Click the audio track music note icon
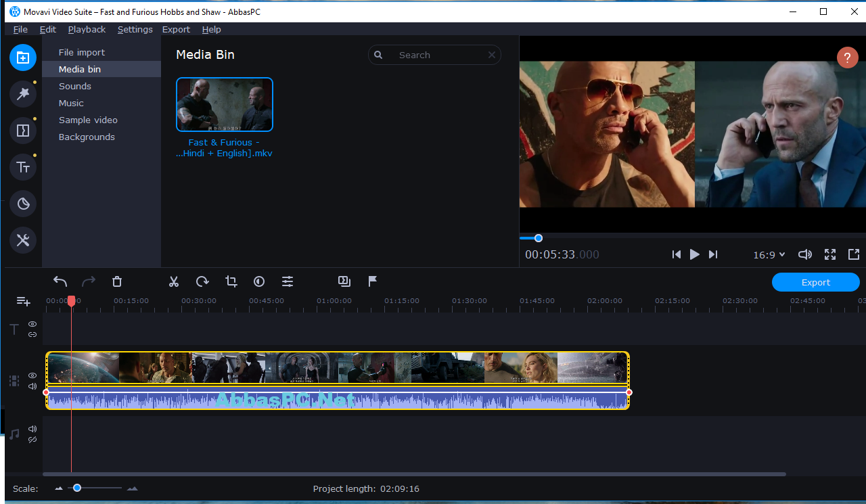Screen dimensions: 866x504 click(x=14, y=434)
